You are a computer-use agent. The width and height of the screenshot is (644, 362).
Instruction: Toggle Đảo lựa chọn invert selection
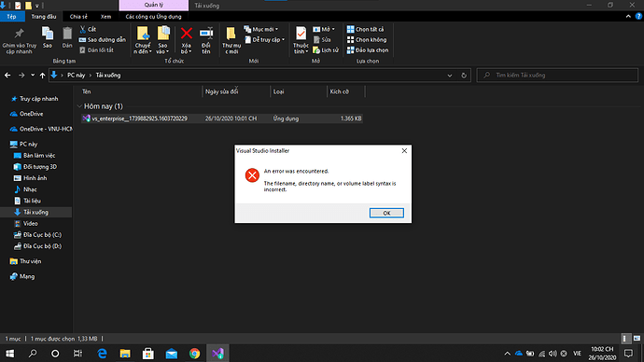tap(368, 50)
